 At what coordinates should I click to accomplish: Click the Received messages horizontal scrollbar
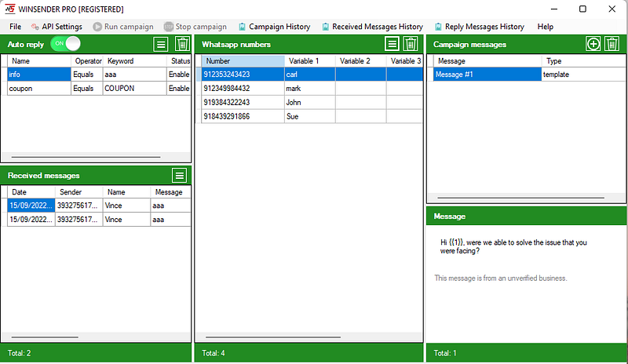click(45, 337)
